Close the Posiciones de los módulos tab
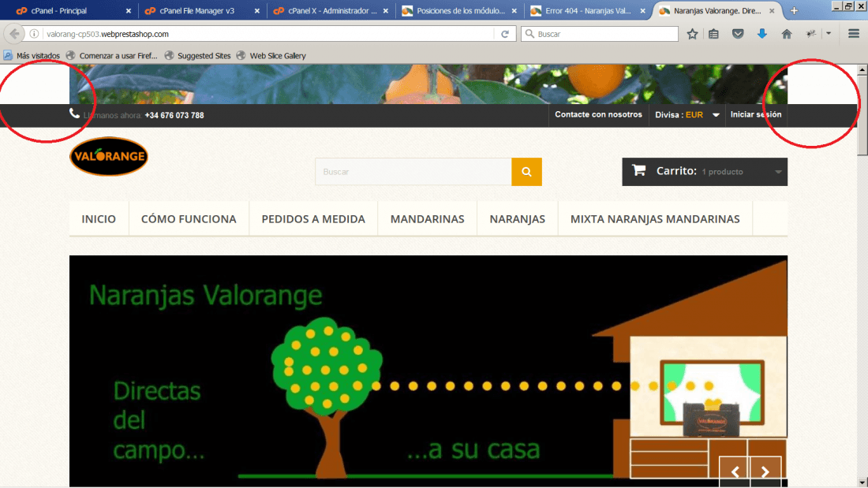This screenshot has height=488, width=868. [514, 10]
